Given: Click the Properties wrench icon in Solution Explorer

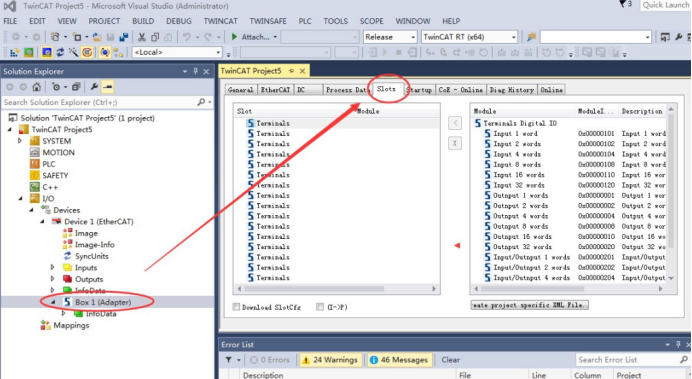Looking at the screenshot, I should click(94, 87).
